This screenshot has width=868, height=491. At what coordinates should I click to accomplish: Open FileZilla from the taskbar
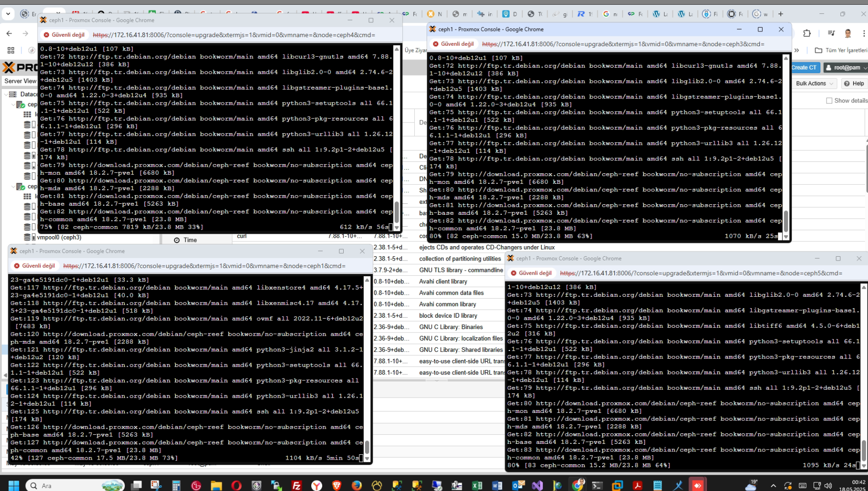point(296,485)
